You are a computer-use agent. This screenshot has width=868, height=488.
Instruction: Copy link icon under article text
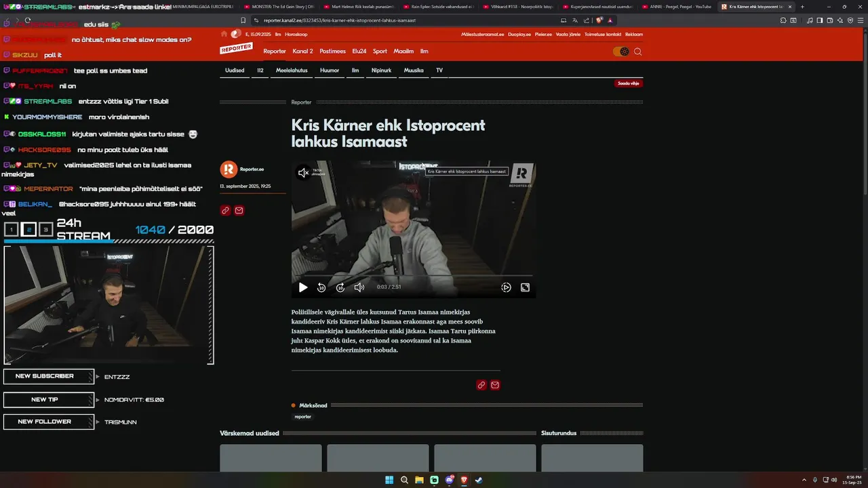pyautogui.click(x=481, y=385)
